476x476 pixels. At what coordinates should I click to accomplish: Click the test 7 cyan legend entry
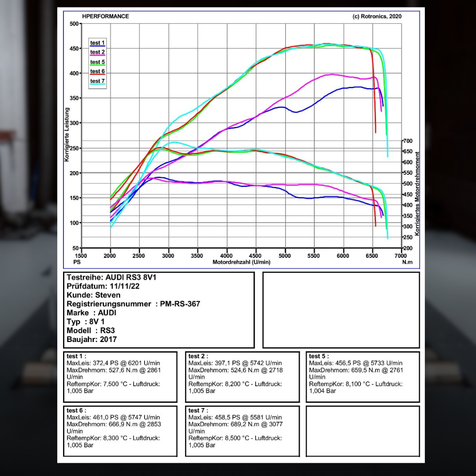pyautogui.click(x=97, y=81)
